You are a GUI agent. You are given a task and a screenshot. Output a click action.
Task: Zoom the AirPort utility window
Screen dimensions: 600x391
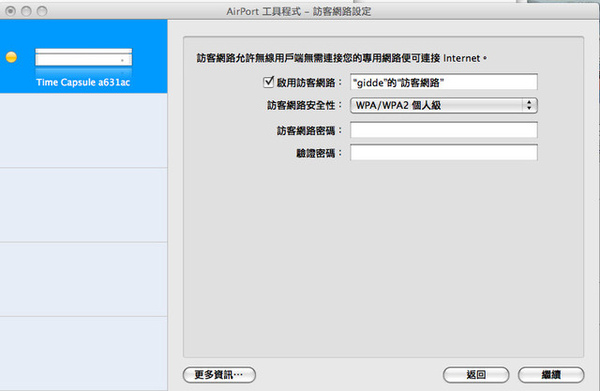(x=42, y=11)
